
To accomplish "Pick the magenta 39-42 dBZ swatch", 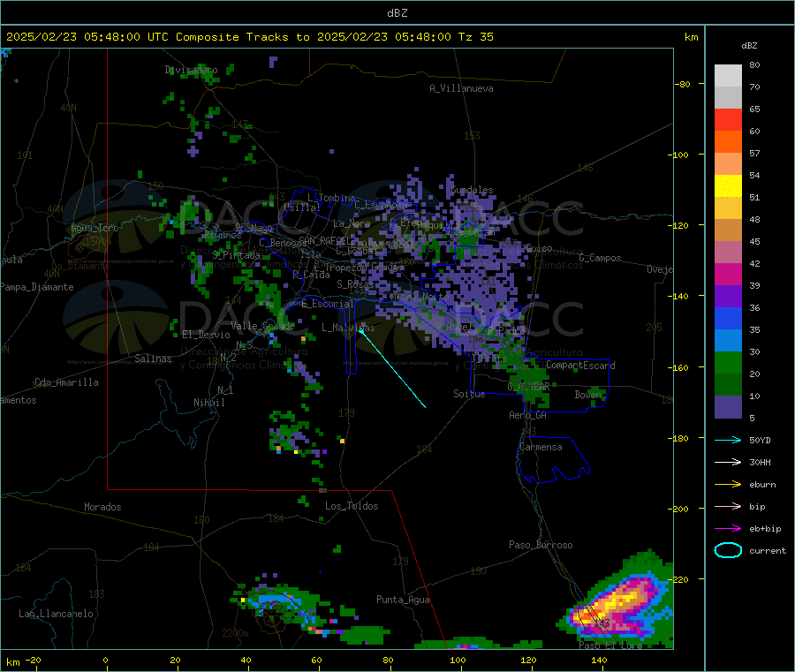I will tap(728, 274).
